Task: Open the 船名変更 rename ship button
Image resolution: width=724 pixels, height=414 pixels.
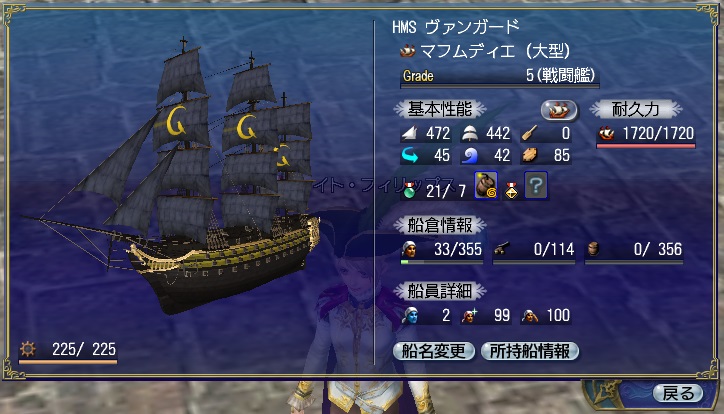Action: 434,351
